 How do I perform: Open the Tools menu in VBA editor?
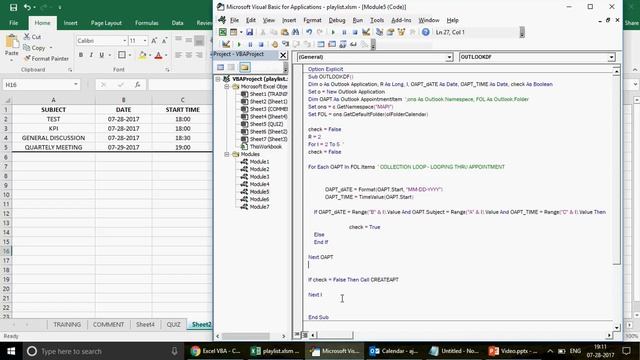pyautogui.click(x=377, y=20)
